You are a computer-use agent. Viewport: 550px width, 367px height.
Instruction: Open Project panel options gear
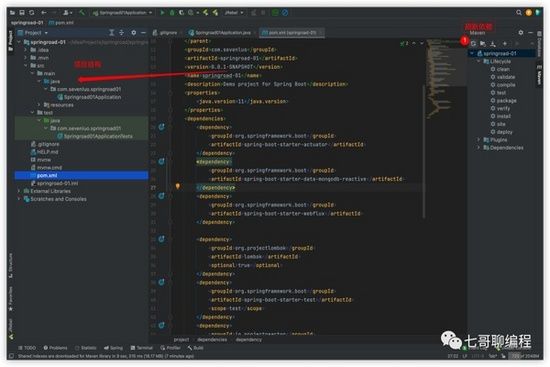click(x=134, y=33)
